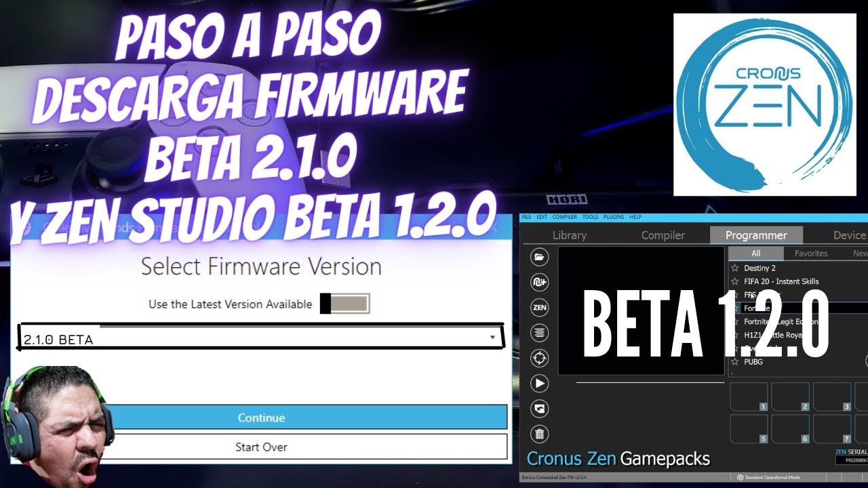Select memory slot 1
The width and height of the screenshot is (868, 488).
click(x=749, y=396)
